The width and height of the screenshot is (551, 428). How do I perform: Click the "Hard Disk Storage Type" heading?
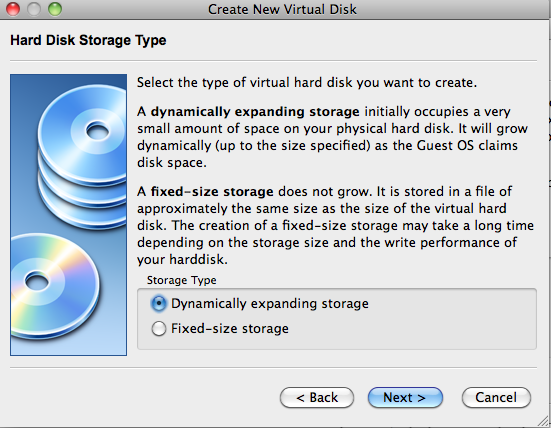88,40
